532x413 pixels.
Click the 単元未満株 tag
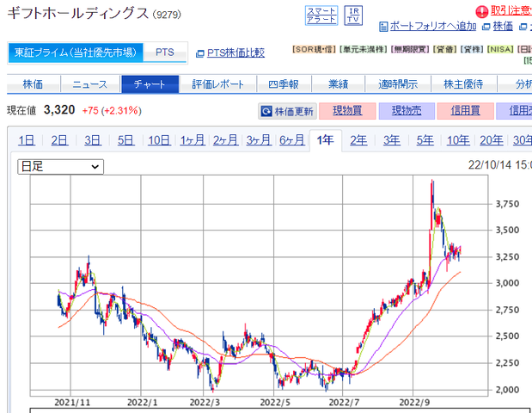click(364, 50)
